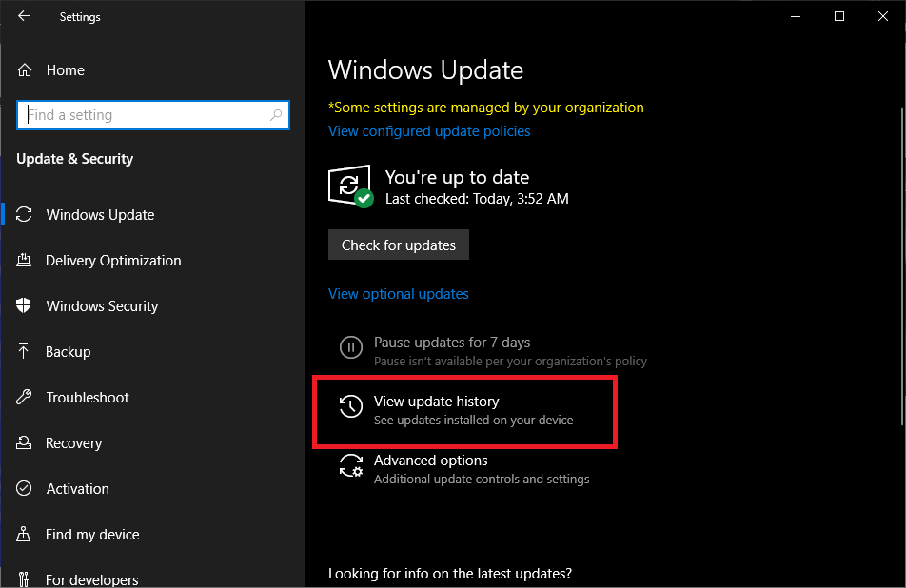Click Check for updates button
Screen dimensions: 906x588
(399, 245)
